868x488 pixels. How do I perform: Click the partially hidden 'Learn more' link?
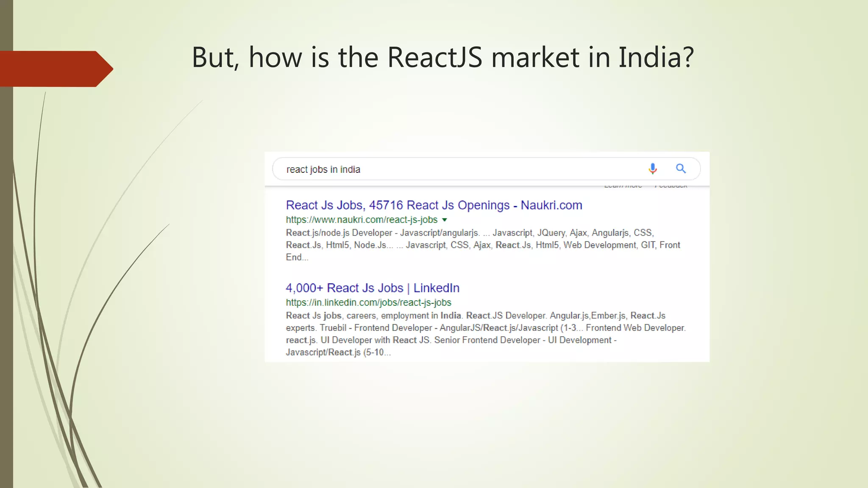click(623, 186)
